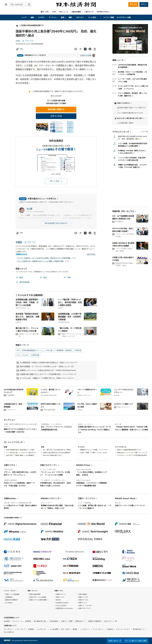Click 有料会員に登録する orange button
The width and height of the screenshot is (152, 644).
tap(56, 110)
